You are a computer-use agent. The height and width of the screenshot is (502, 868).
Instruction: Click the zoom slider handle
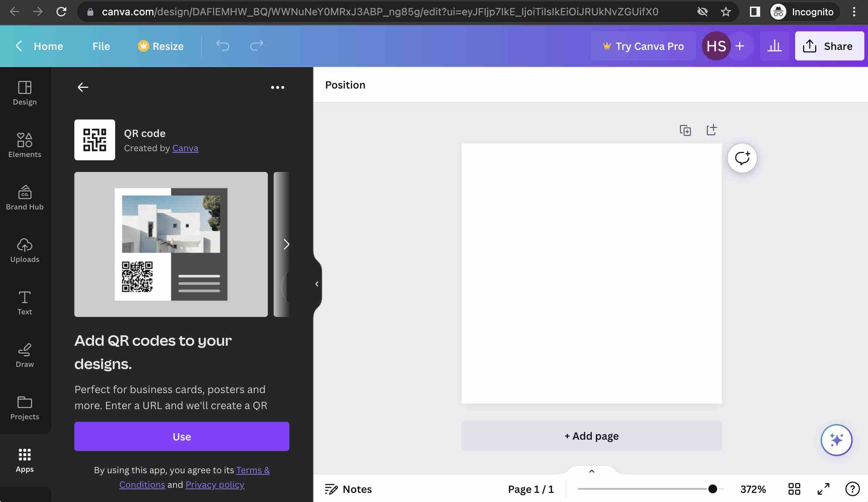[713, 489]
